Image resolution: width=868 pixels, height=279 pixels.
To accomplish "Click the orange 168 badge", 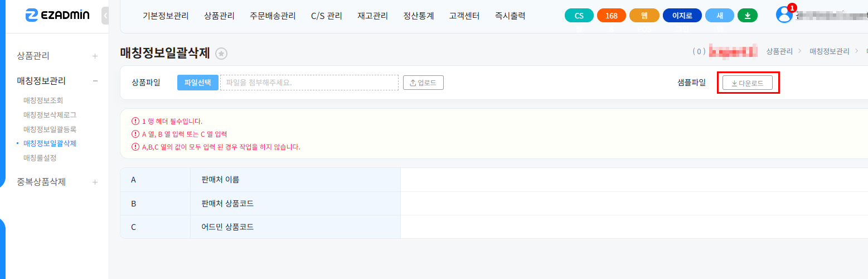I will [612, 16].
